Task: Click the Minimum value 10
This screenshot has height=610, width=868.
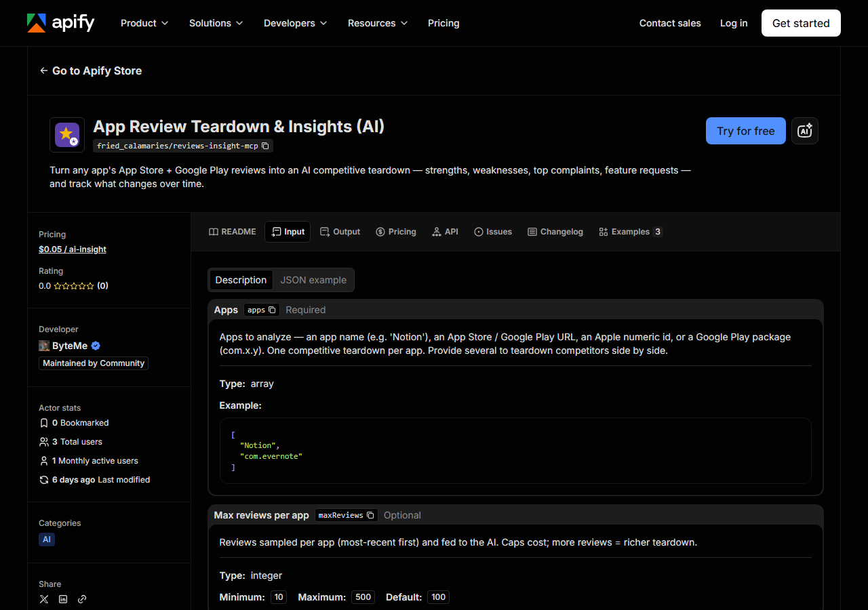Action: coord(279,597)
